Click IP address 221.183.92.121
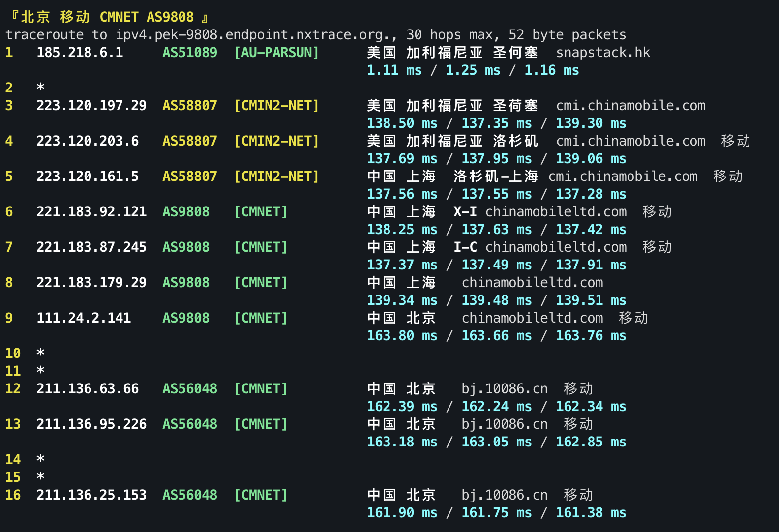Image resolution: width=779 pixels, height=532 pixels. pyautogui.click(x=91, y=212)
